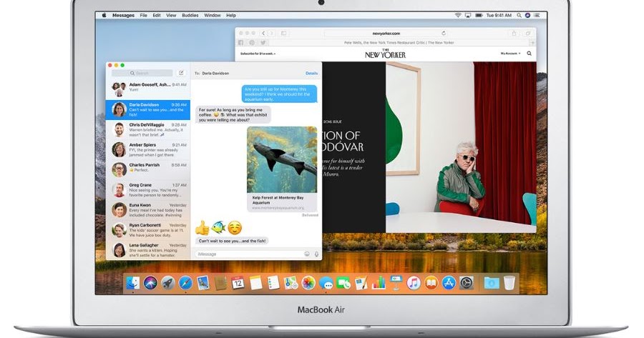Select the Chris DelVillaggio conversation
Screen dimensions: 644x338
(x=148, y=129)
